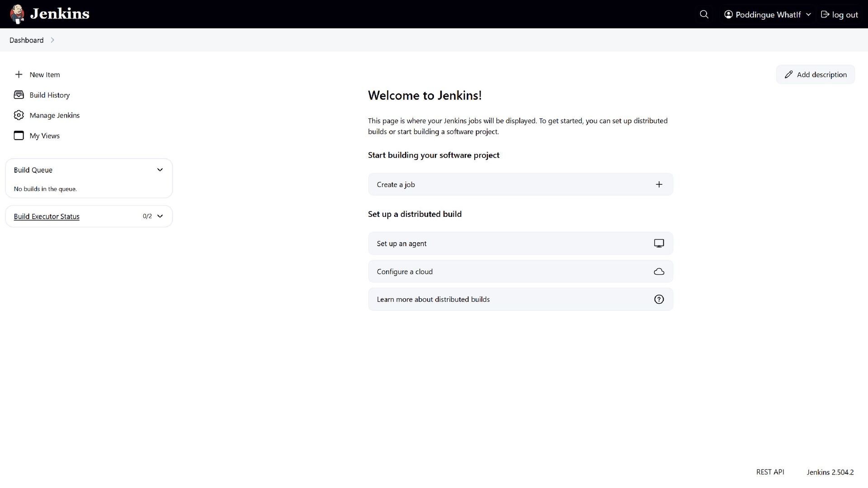868x488 pixels.
Task: Click the Jenkins butler logo icon
Action: pyautogui.click(x=17, y=14)
